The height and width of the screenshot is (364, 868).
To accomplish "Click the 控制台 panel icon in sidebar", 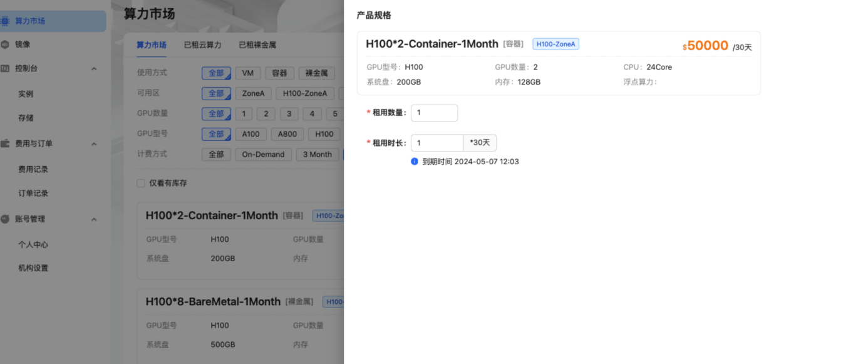I will coord(5,68).
